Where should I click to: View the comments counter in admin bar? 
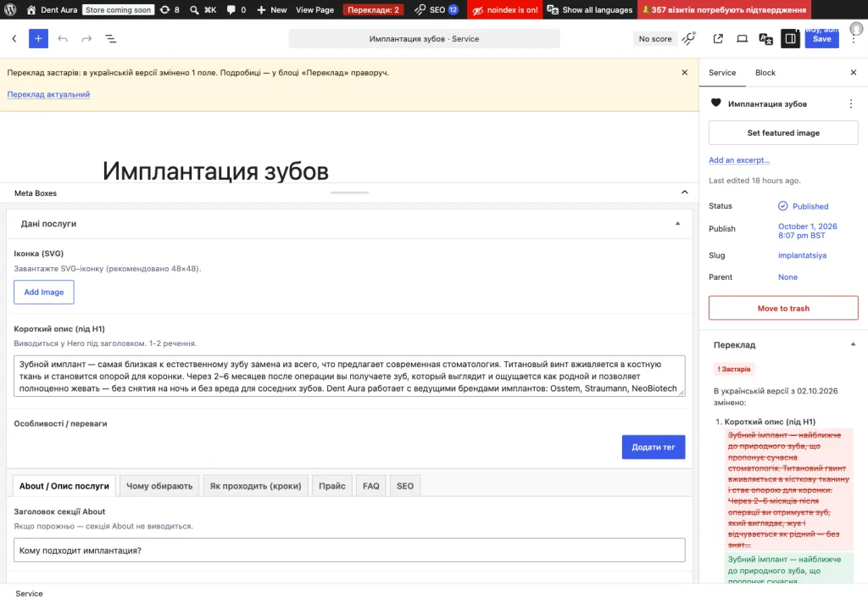[x=236, y=9]
